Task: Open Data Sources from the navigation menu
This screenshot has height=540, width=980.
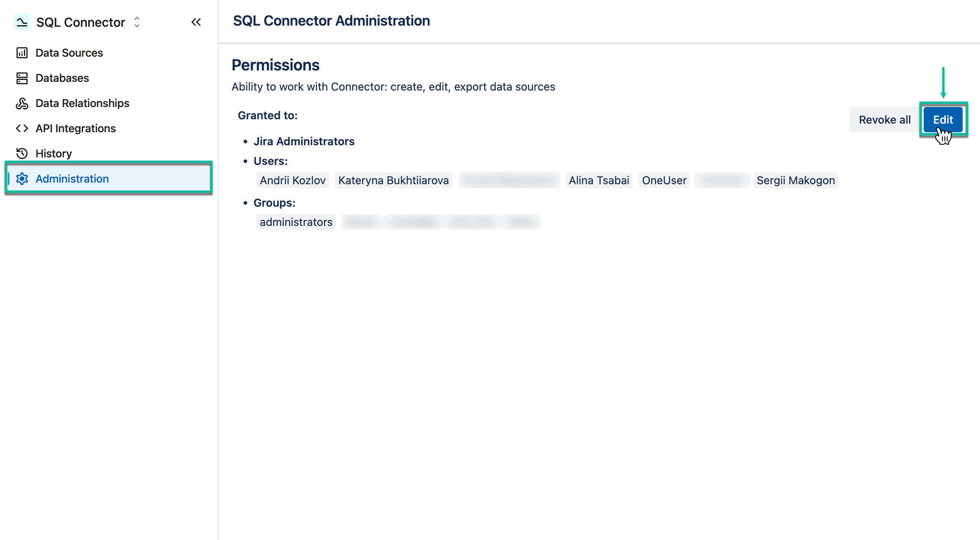Action: click(x=69, y=52)
